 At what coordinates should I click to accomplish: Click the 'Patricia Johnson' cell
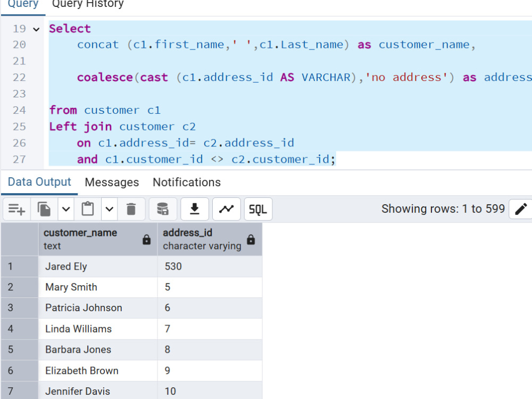point(98,308)
